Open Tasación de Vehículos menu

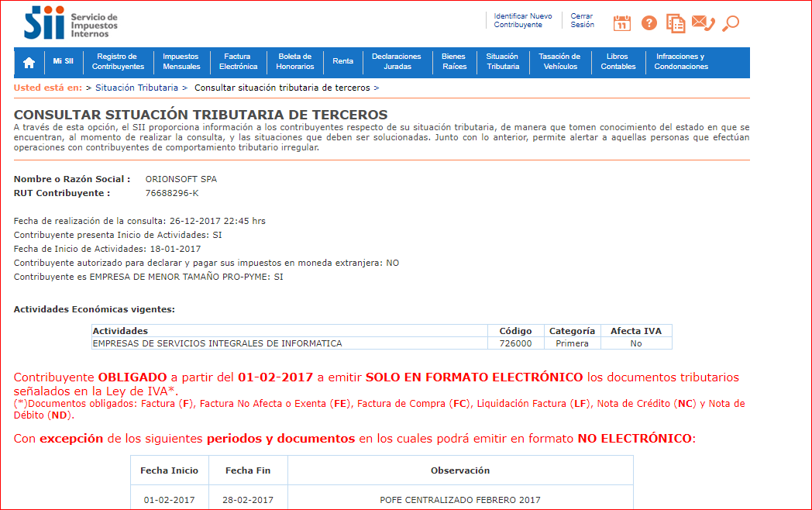tap(560, 61)
